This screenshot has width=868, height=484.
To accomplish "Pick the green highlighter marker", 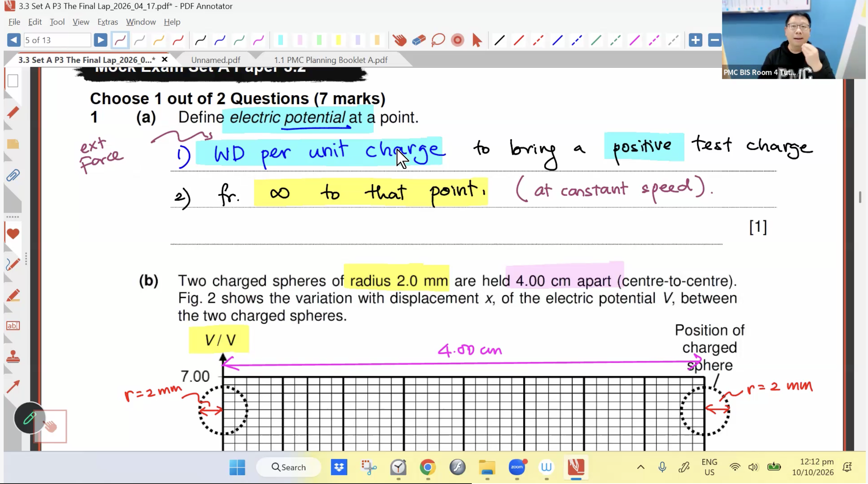I will coord(319,40).
